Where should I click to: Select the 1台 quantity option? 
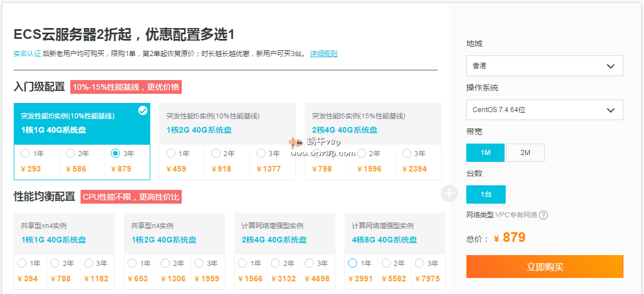pos(486,194)
